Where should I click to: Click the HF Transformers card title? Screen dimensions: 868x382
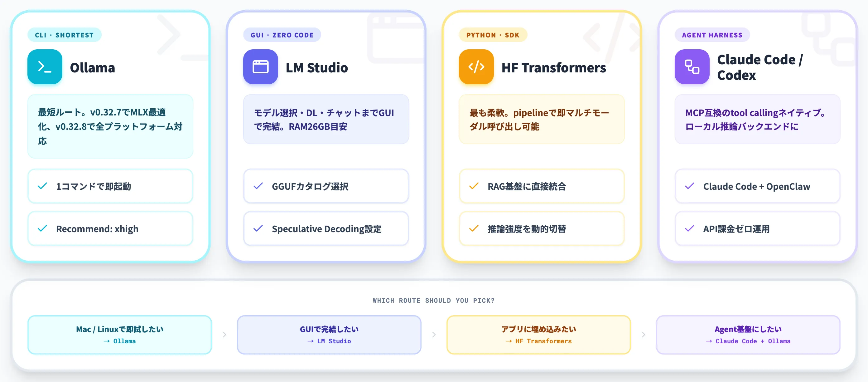tap(554, 68)
